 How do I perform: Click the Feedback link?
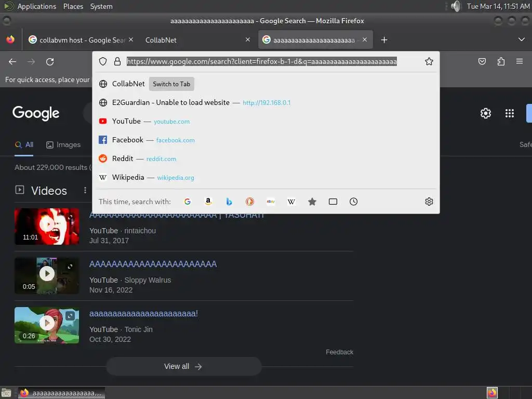pos(339,352)
